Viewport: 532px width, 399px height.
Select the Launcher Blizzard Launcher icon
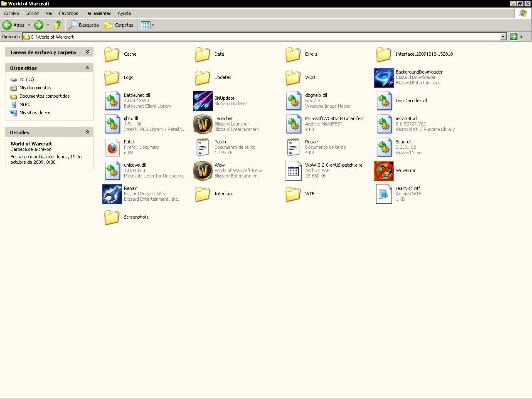click(x=203, y=124)
